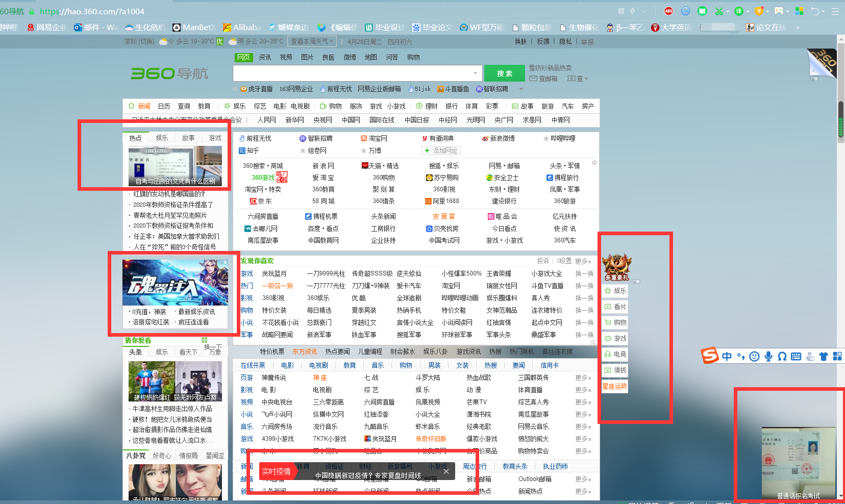Open the four-colored squares app grid icon
This screenshot has height=504, width=845.
[x=800, y=11]
